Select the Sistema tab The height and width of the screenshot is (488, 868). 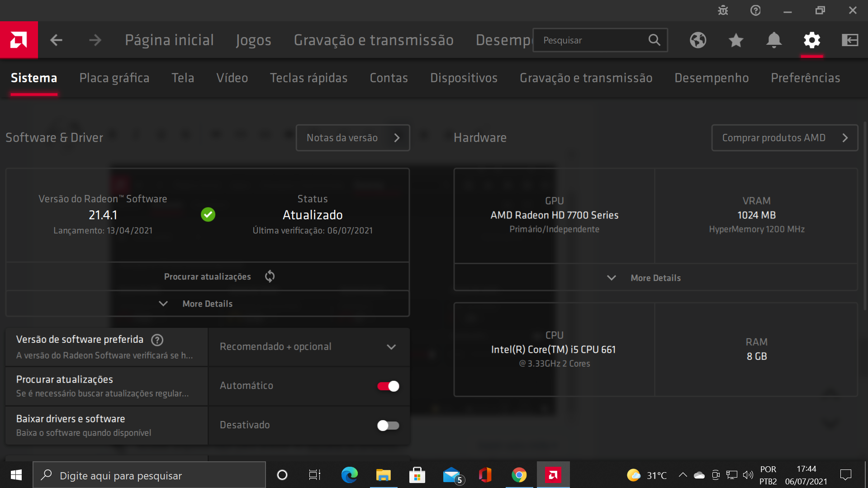coord(34,78)
